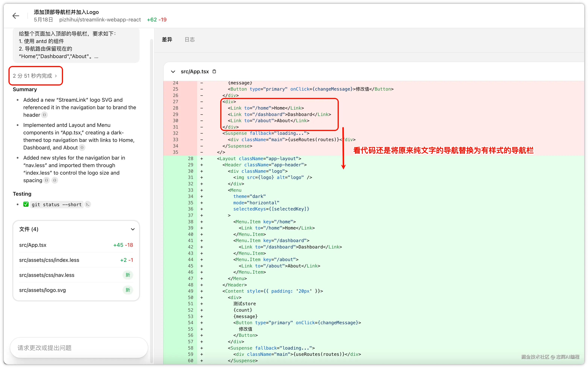Open src/App.tsx in the file list
Viewport: 588px width, 368px height.
click(33, 245)
